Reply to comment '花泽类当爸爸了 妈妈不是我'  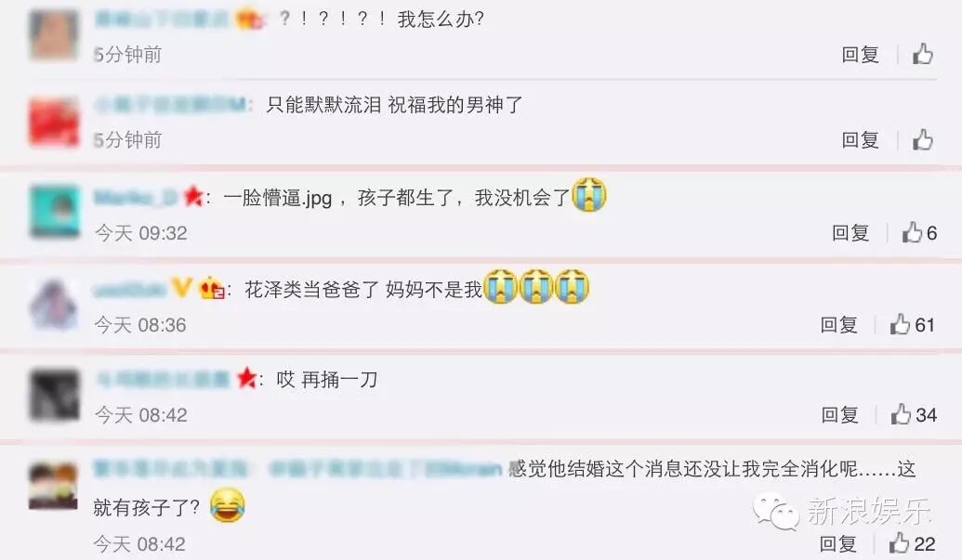point(838,325)
